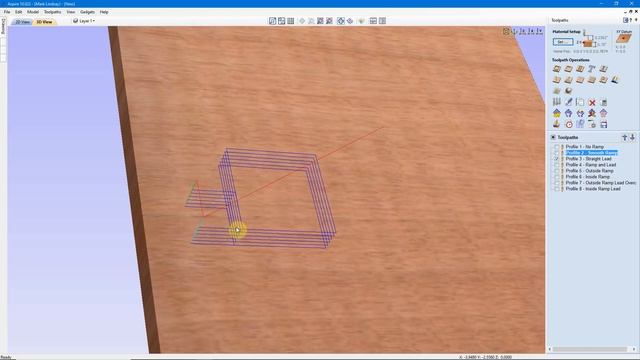Select the dark angled cutter toolpath icon

click(x=615, y=80)
